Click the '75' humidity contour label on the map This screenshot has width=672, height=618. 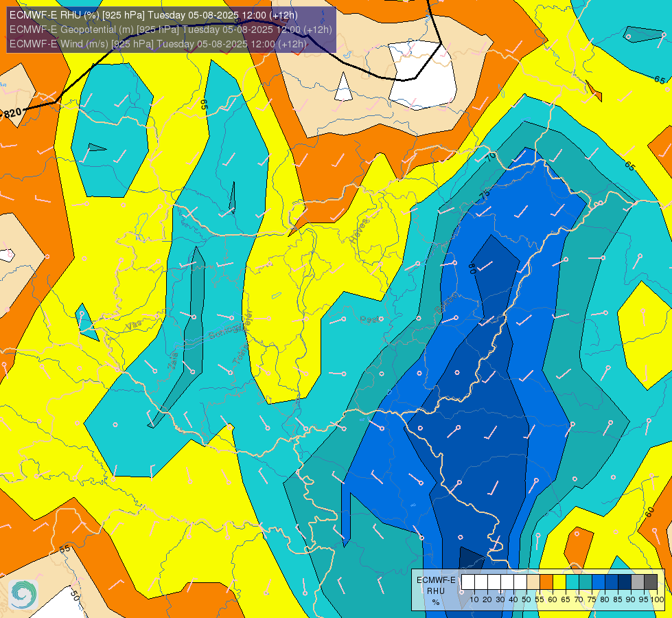(485, 195)
